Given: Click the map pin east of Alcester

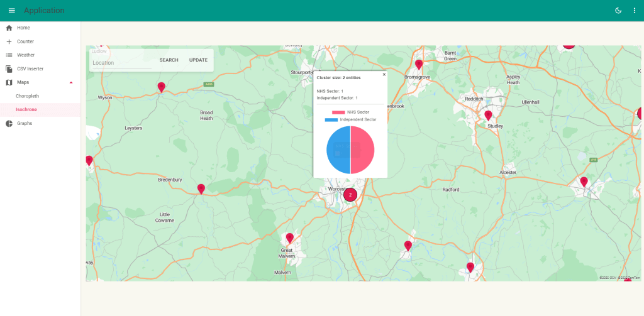Looking at the screenshot, I should click(x=584, y=182).
